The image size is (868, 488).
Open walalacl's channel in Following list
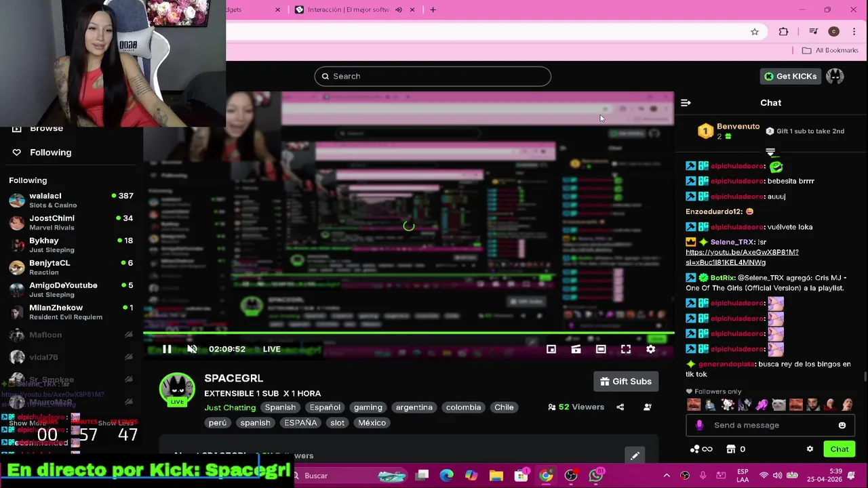[71, 200]
